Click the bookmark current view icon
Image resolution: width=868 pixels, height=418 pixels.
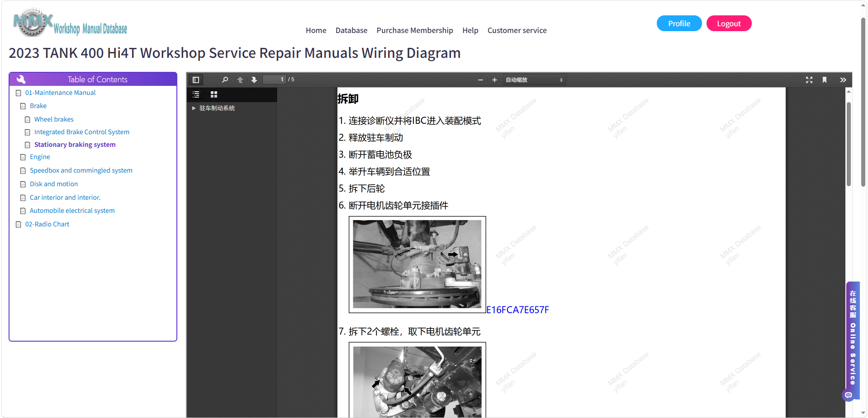coord(825,80)
